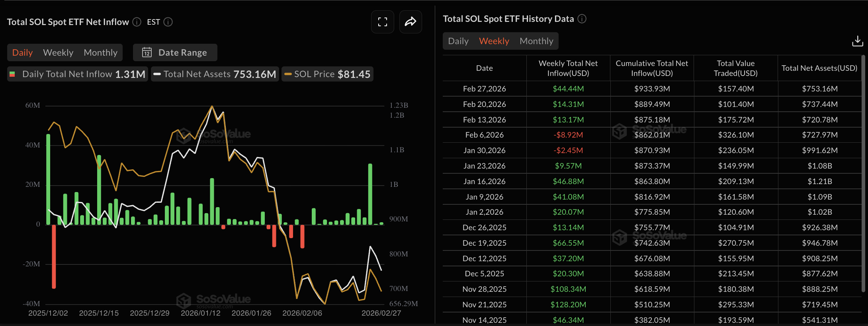Click the Feb 27, 2026 table row
Screen dimensions: 868x326
click(x=651, y=89)
